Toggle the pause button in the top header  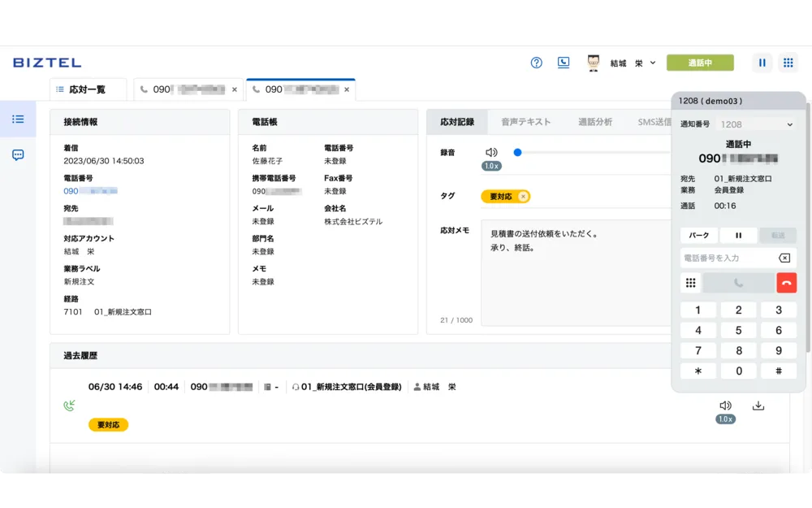pyautogui.click(x=762, y=63)
